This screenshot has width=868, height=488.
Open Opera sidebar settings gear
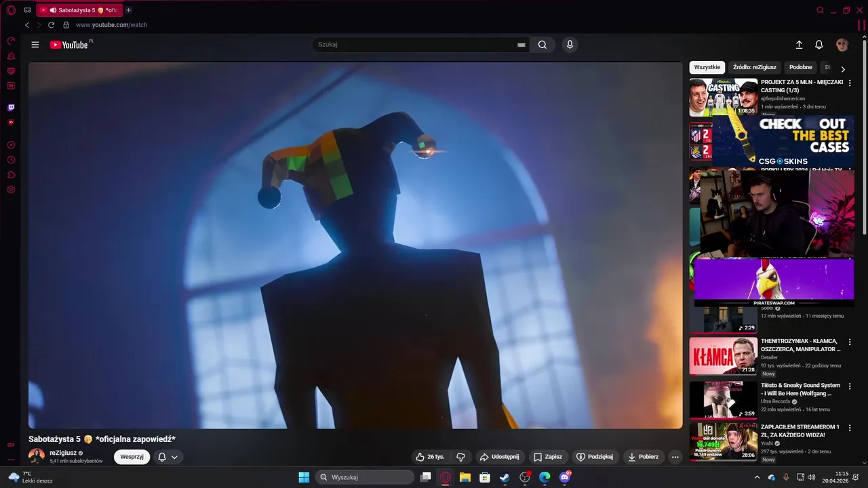click(11, 190)
